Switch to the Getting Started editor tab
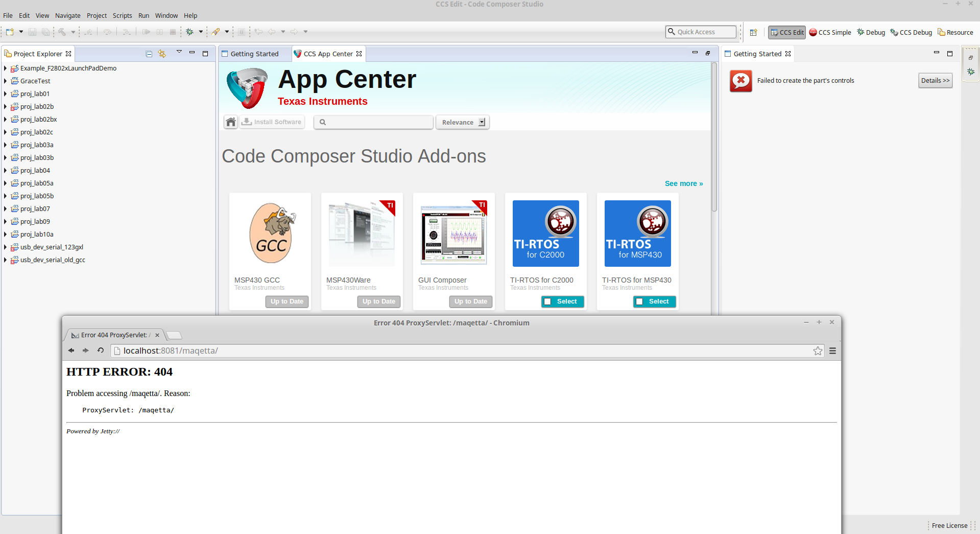This screenshot has height=534, width=980. click(x=255, y=54)
